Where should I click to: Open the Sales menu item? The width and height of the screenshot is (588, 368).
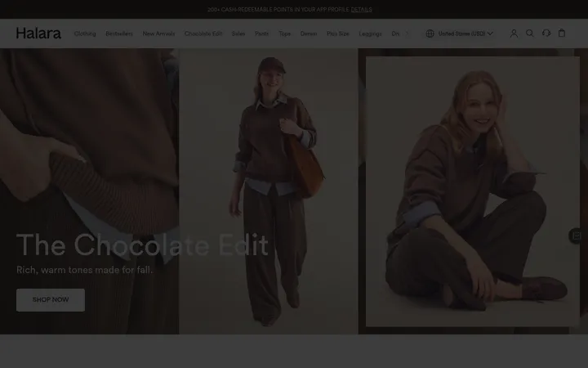238,34
